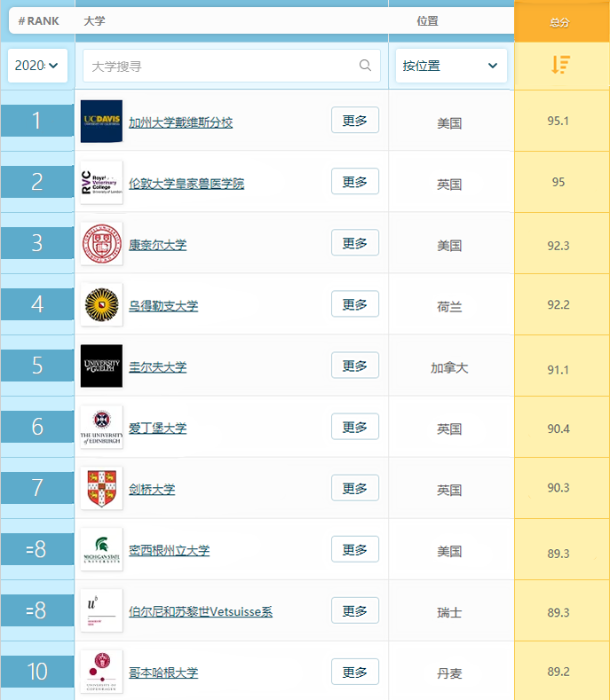Click the University of Guelph logo
Screen dimensions: 610x700
click(x=101, y=366)
